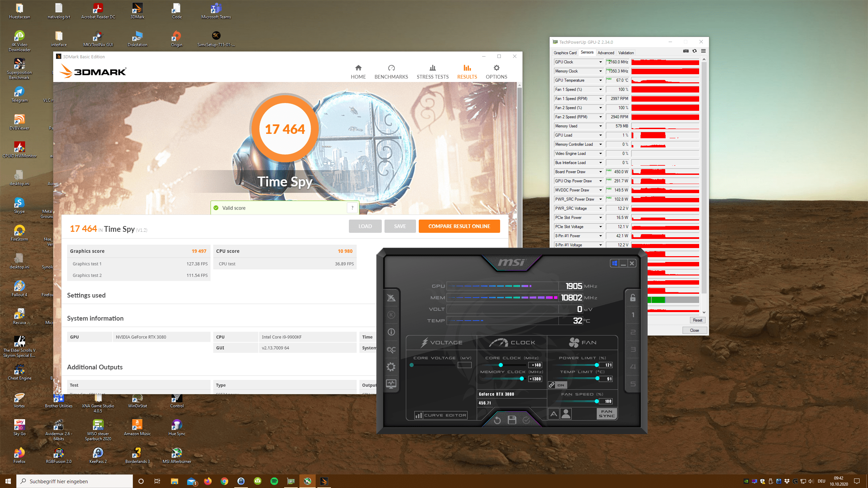Open the Advanced tab in GPU-Z
The height and width of the screenshot is (488, 868).
[606, 53]
